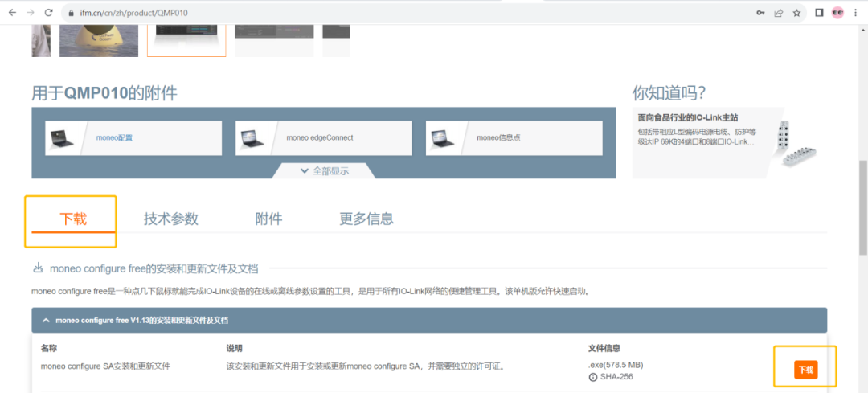Click the SHA-256 info icon
This screenshot has width=868, height=393.
(x=593, y=377)
